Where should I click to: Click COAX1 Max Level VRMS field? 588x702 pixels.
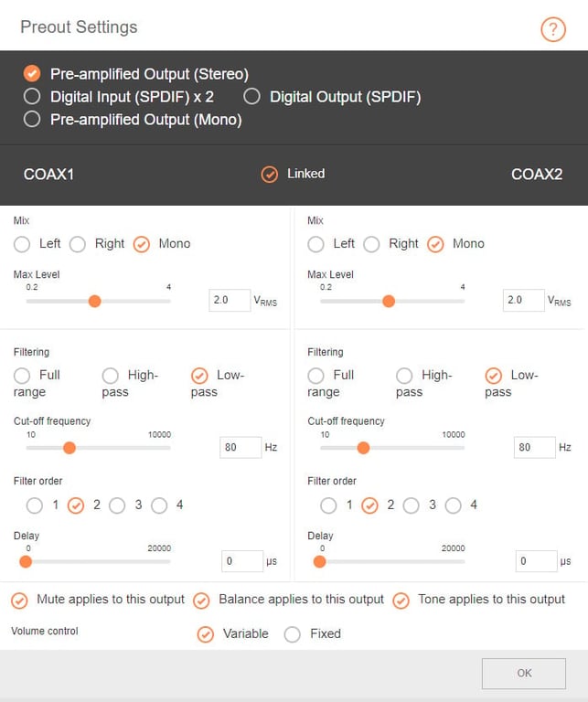pyautogui.click(x=229, y=300)
